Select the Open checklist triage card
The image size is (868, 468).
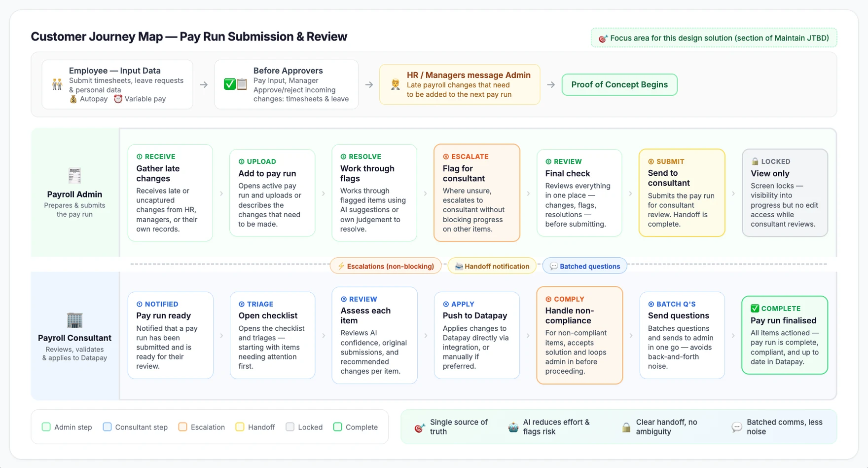tap(273, 335)
